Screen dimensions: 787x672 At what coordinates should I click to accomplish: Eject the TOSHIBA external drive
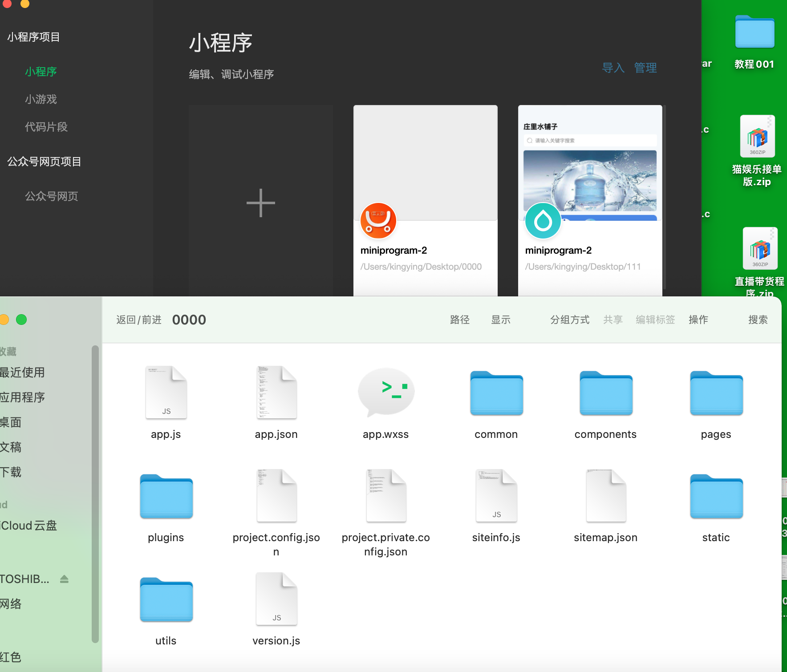point(64,579)
